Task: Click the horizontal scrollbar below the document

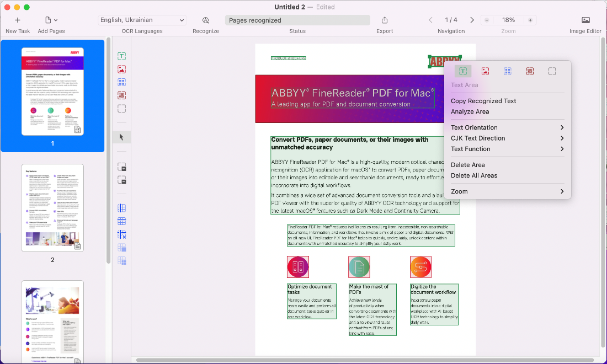Action: pos(365,360)
